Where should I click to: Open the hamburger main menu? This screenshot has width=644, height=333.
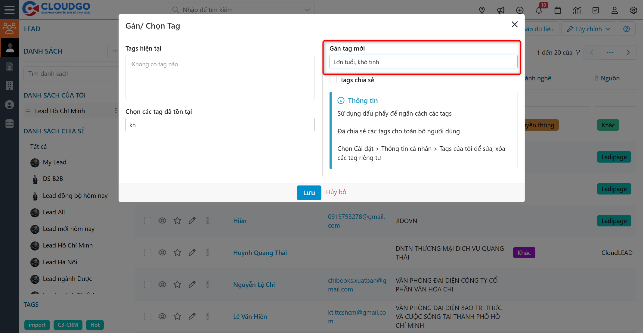tap(9, 10)
